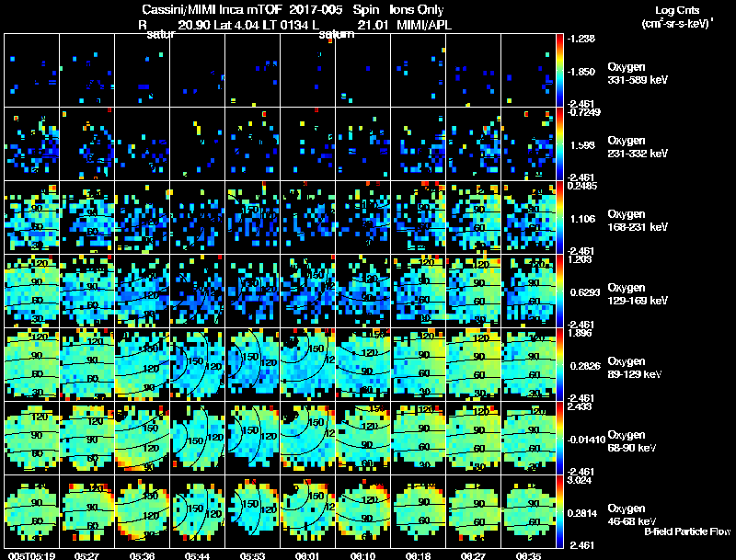This screenshot has height=560, width=736.
Task: Click the 06:27 panel in Oxygen 46-68 keV row
Action: click(x=473, y=511)
